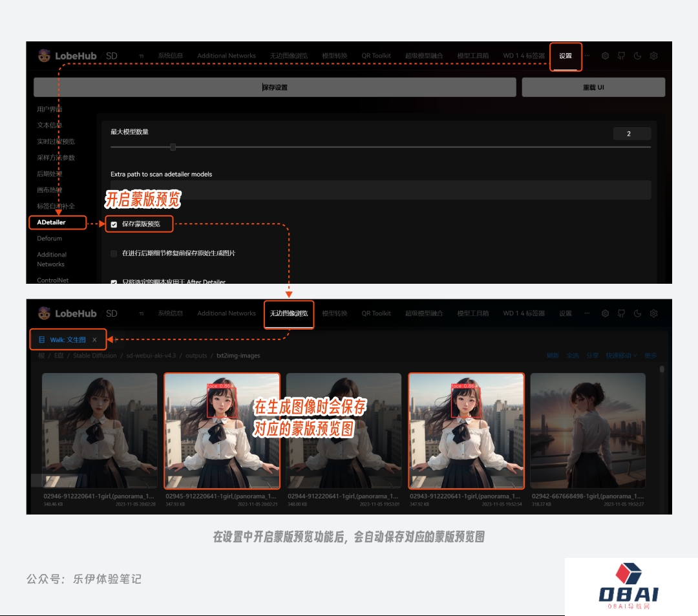Viewport: 698px width, 616px height.
Task: Switch to the highlighted 无边图像浏览 tab
Action: 289,313
